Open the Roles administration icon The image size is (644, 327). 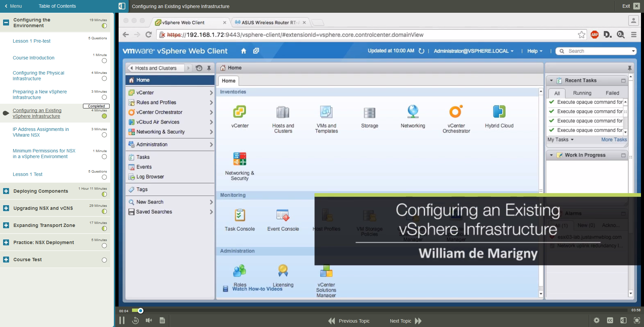(239, 270)
